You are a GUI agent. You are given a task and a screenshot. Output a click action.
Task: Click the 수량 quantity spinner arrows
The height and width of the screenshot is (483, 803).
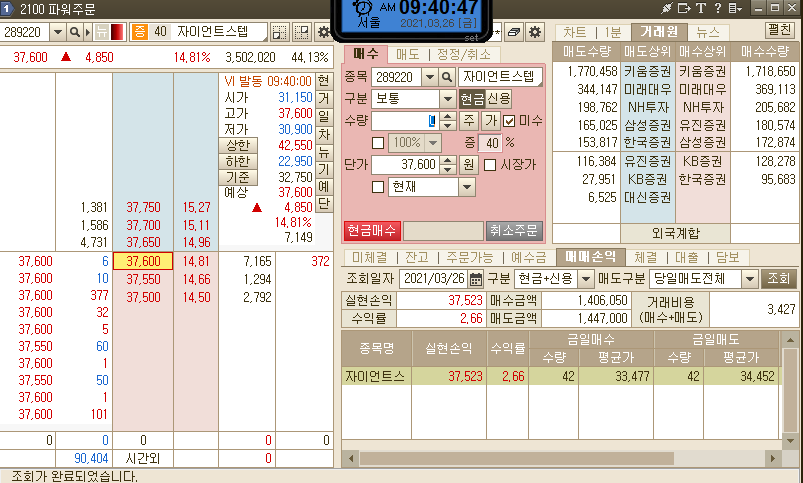click(x=448, y=121)
